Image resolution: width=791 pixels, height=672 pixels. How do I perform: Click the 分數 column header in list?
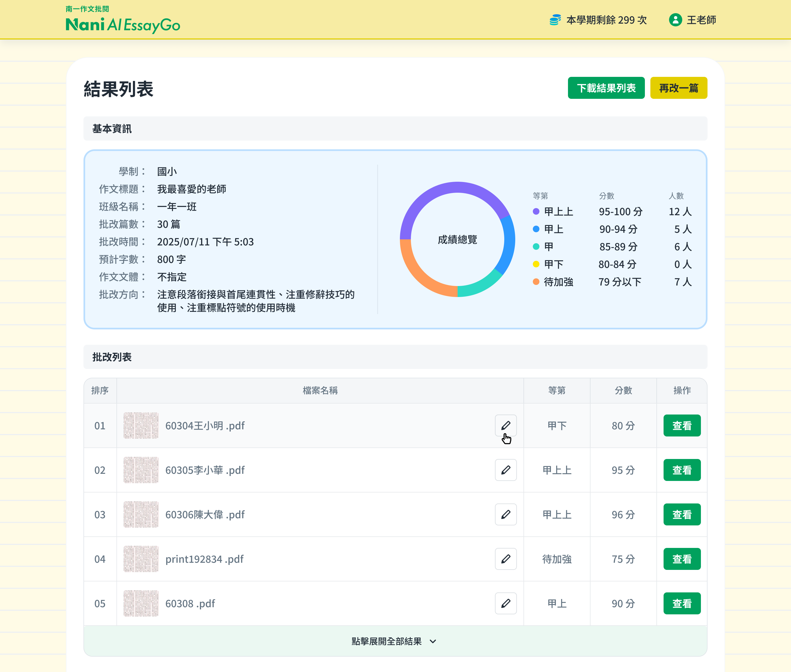pyautogui.click(x=623, y=390)
